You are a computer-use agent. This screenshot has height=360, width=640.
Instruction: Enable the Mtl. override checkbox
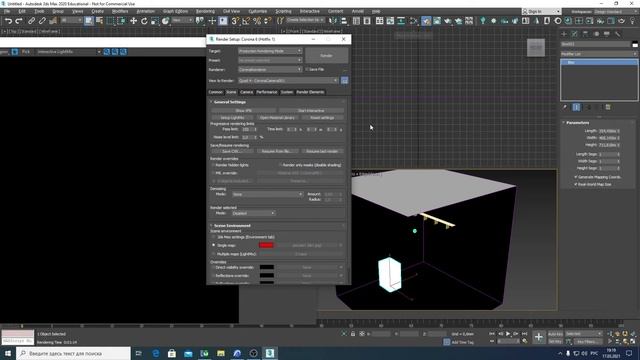coord(213,173)
